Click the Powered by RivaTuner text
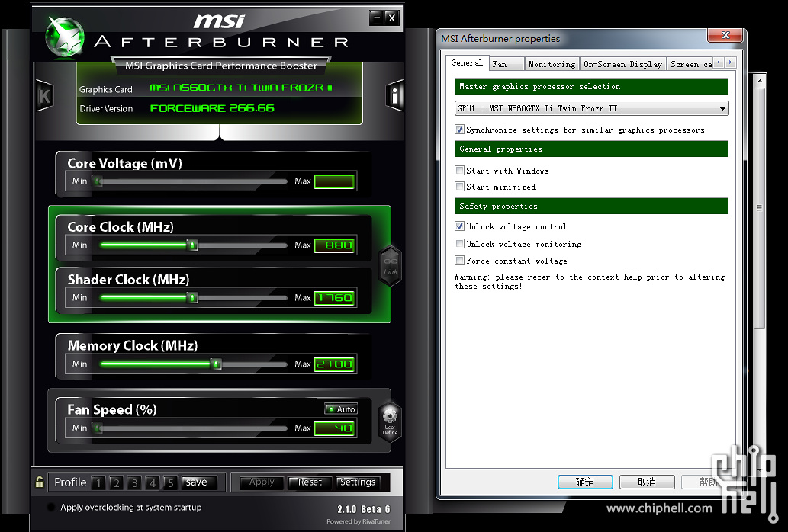The image size is (788, 532). [359, 521]
